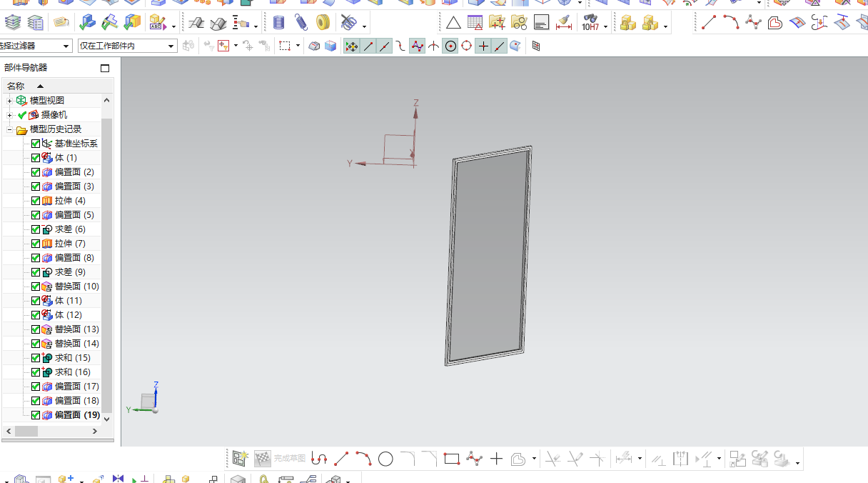Click the layer stack icon in toolbar
The image size is (868, 483).
[13, 23]
